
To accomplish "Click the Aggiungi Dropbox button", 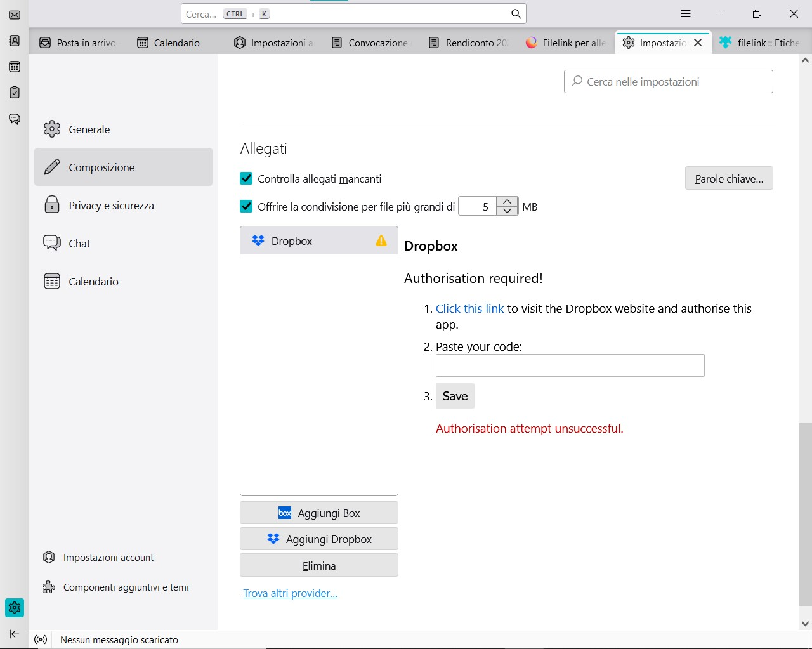I will tap(319, 539).
